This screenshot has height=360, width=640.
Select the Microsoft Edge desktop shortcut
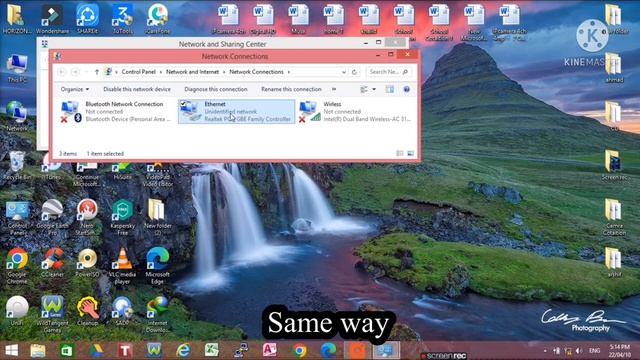click(x=158, y=265)
